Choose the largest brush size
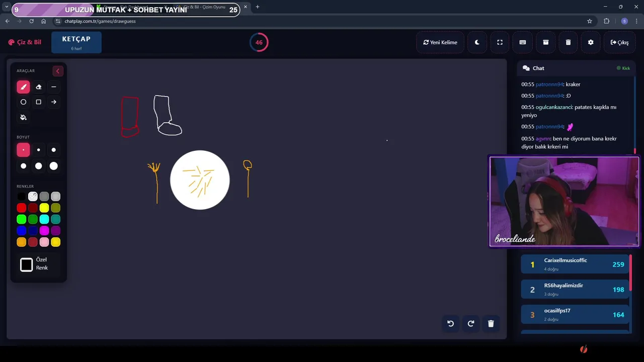 [54, 166]
